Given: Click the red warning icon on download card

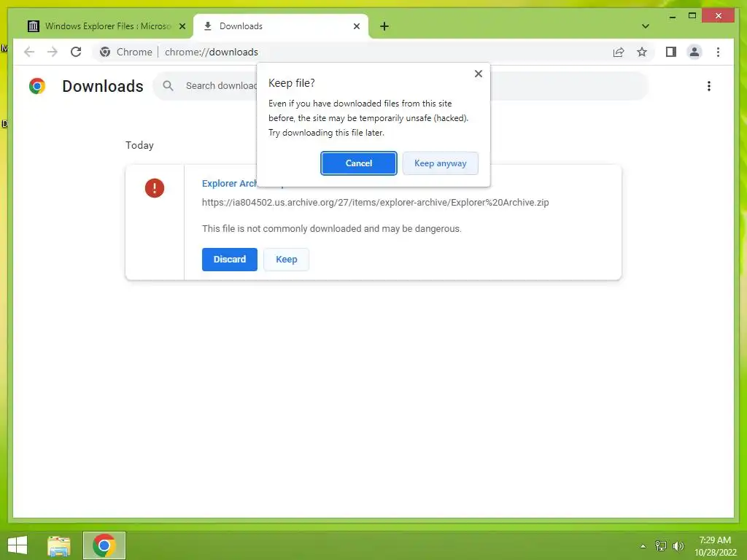Looking at the screenshot, I should pos(155,188).
